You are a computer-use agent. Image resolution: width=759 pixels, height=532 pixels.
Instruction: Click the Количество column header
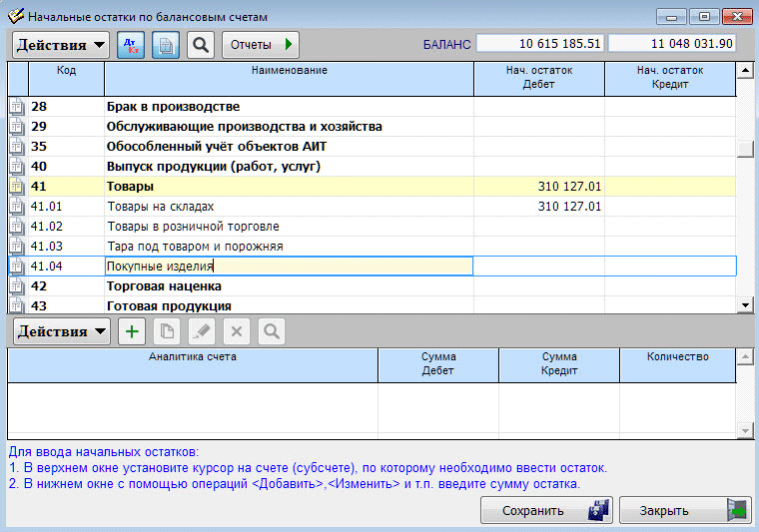(x=678, y=365)
